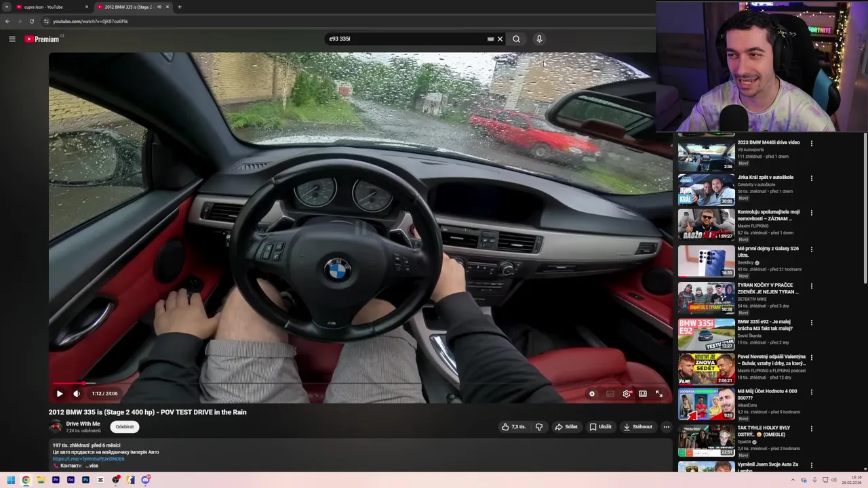Open the YouTube hamburger guide menu
Image resolution: width=868 pixels, height=488 pixels.
pos(12,39)
